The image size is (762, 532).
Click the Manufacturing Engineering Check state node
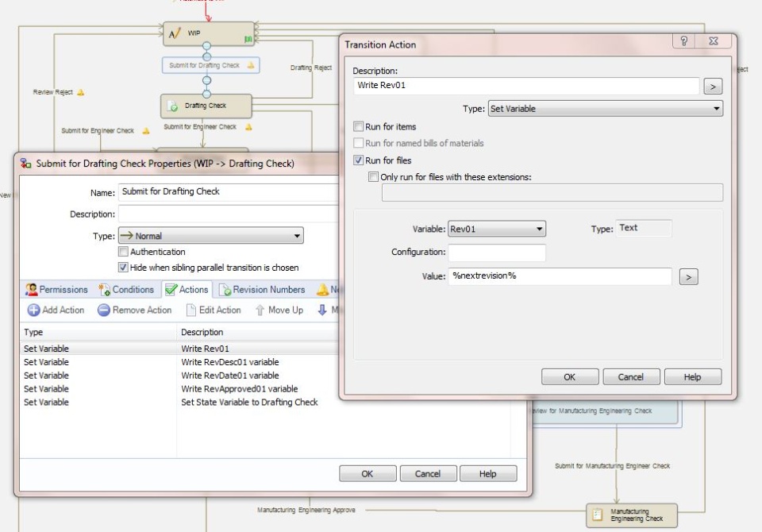tap(632, 515)
